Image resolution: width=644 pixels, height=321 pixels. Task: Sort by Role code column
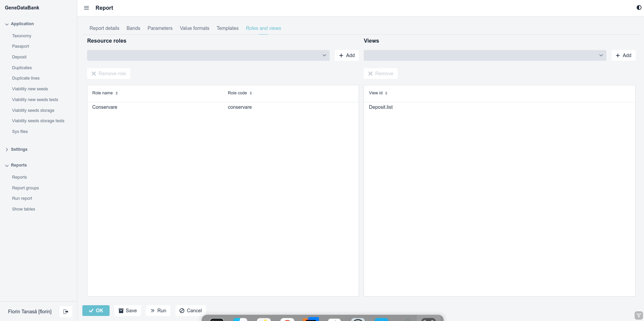240,93
